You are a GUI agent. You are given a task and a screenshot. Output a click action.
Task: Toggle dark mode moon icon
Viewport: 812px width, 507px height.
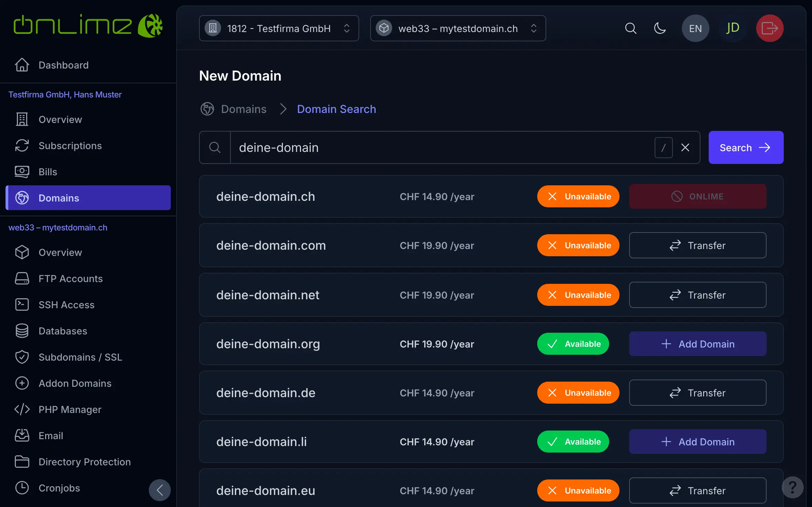[x=659, y=28]
